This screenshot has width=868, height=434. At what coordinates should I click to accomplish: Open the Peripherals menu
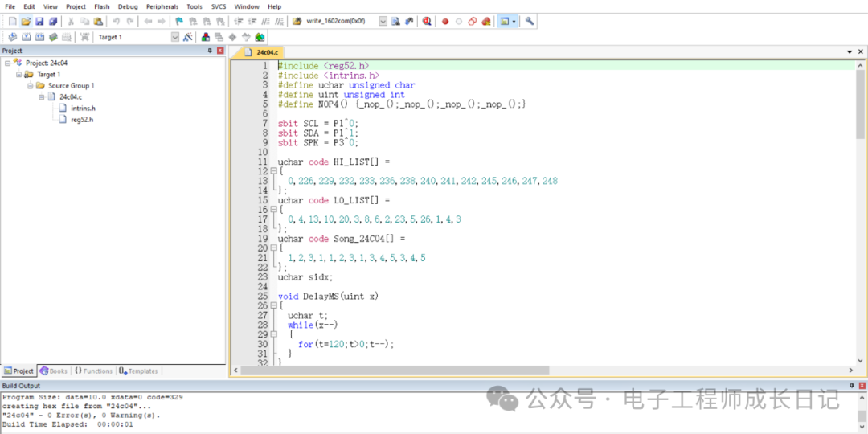point(162,6)
